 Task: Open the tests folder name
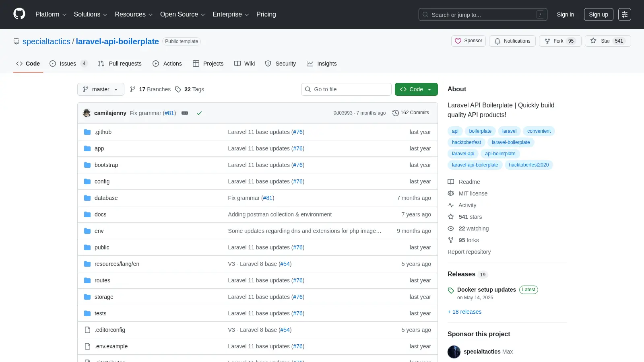point(100,313)
